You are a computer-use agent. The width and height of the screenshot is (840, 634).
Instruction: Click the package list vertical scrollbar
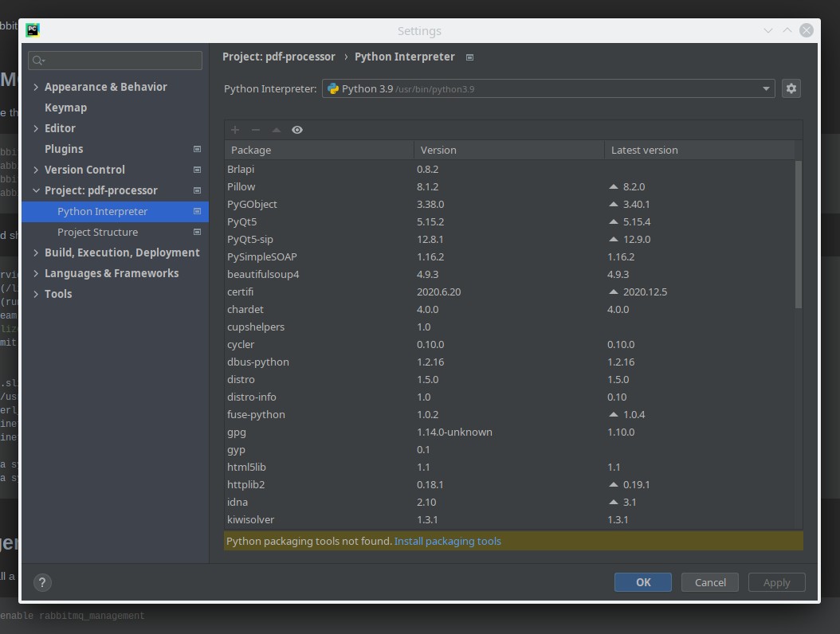(799, 234)
